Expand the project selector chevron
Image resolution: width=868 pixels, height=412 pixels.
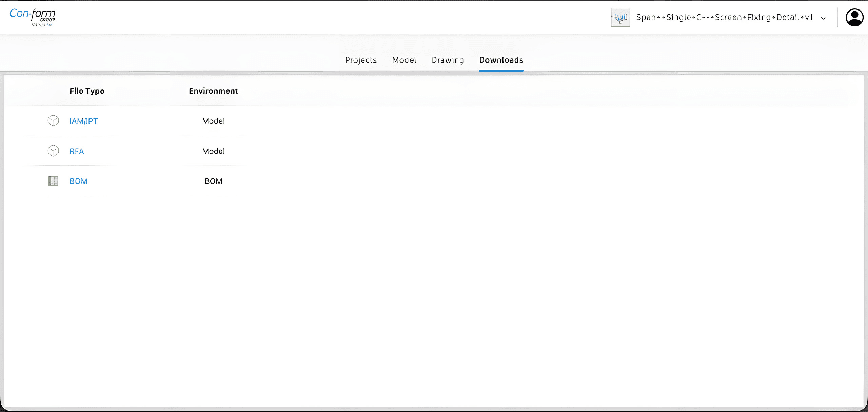[823, 18]
